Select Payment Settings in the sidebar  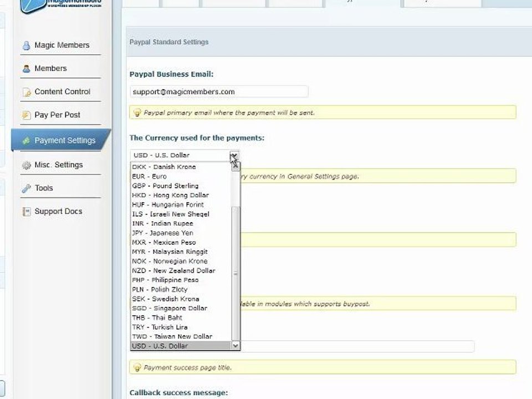[61, 140]
